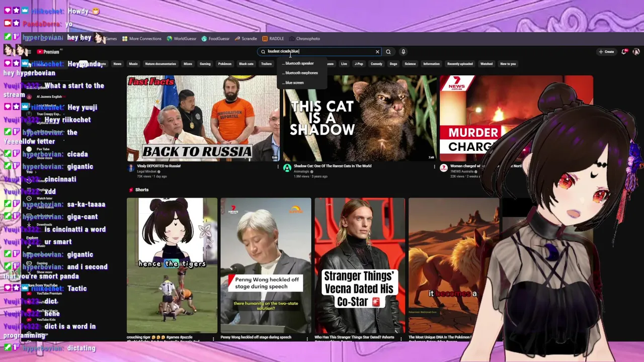Click the Create button

pos(606,52)
